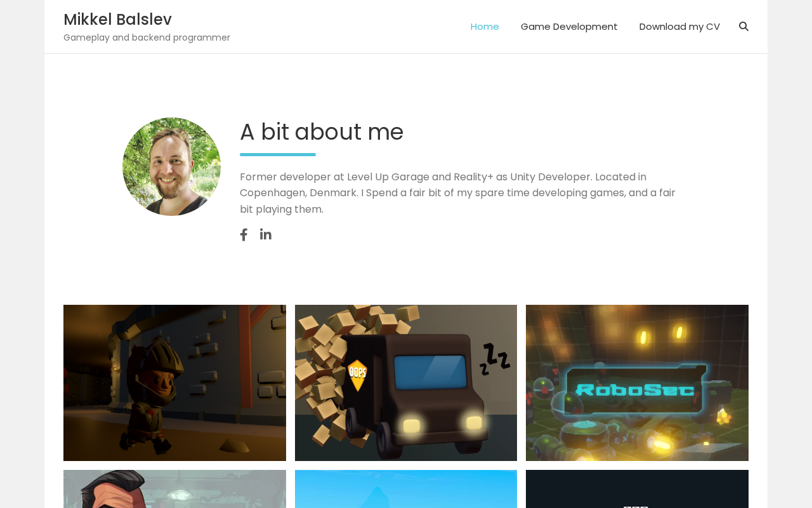Click the 'A bit about me' heading
This screenshot has height=508, width=812.
coord(322,132)
